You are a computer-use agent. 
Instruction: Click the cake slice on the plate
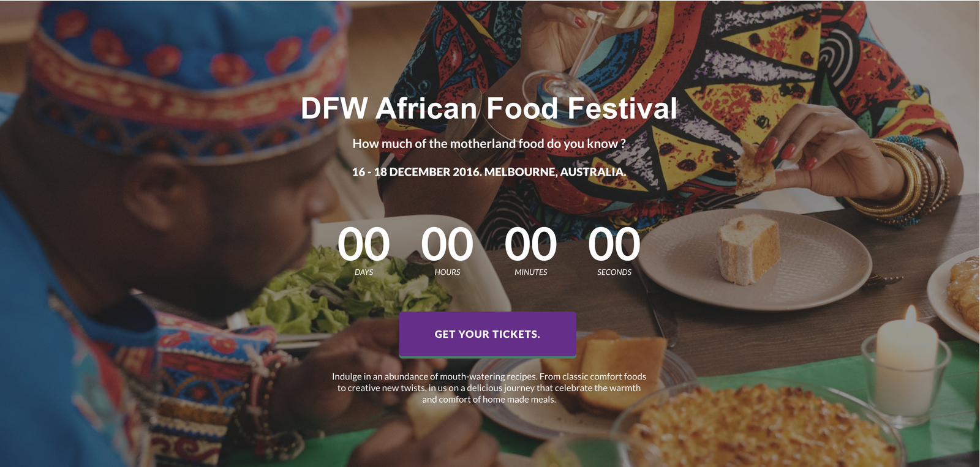(747, 250)
